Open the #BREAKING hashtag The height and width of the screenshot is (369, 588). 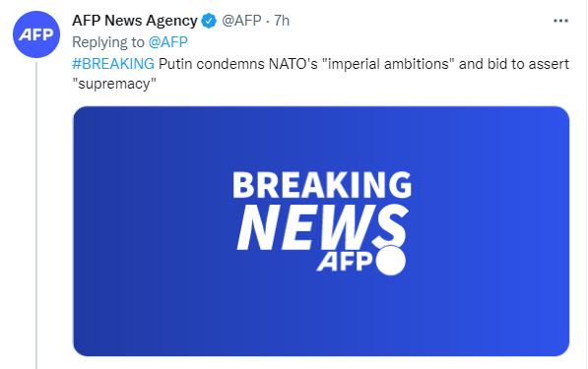point(113,64)
